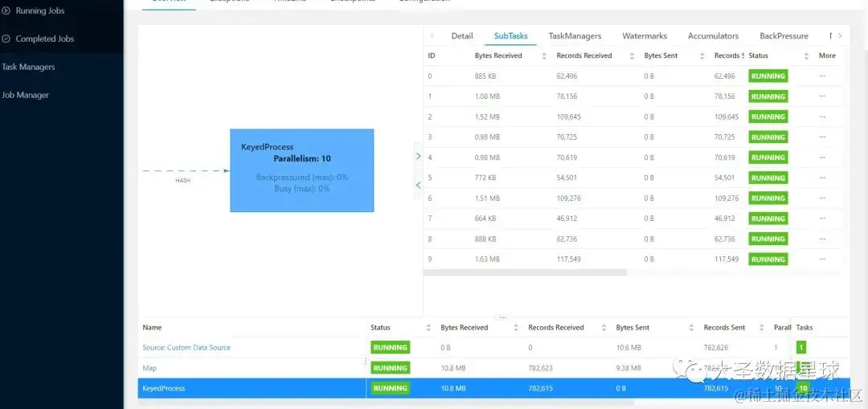Sort job vertices by Bytes Received
868x409 pixels.
515,328
